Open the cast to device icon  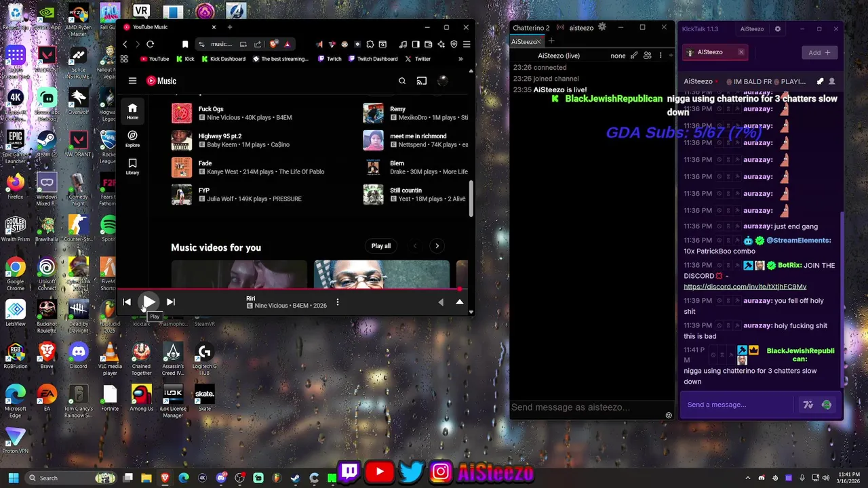click(422, 81)
